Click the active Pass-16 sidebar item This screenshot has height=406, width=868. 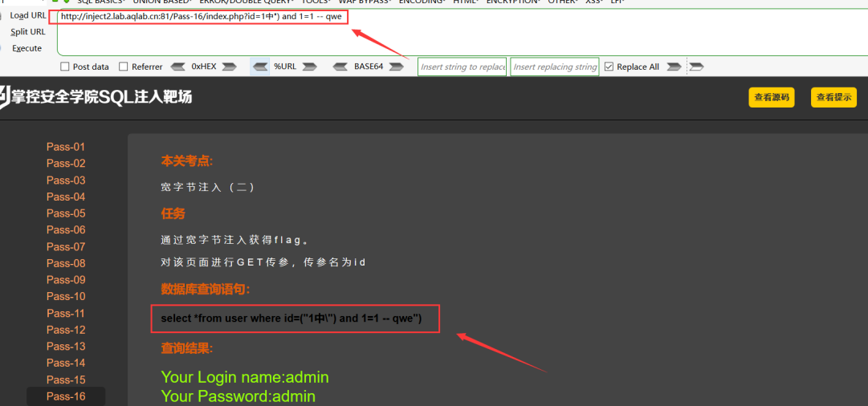point(66,396)
